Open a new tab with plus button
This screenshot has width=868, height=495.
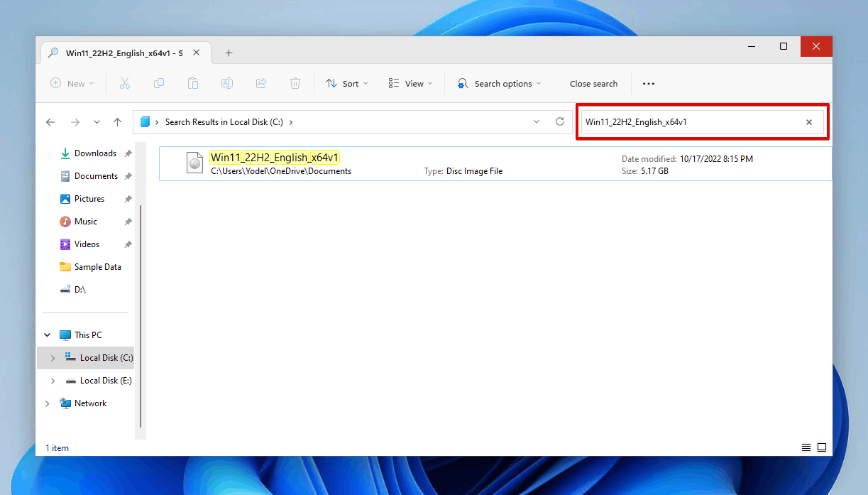coord(229,53)
